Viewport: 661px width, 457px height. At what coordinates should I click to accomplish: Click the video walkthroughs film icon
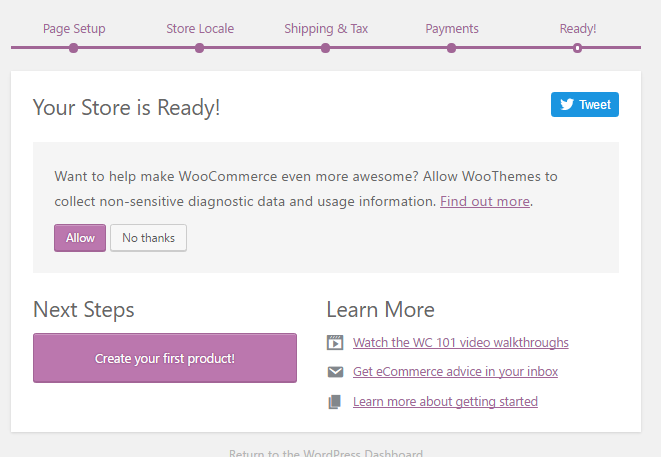[335, 342]
